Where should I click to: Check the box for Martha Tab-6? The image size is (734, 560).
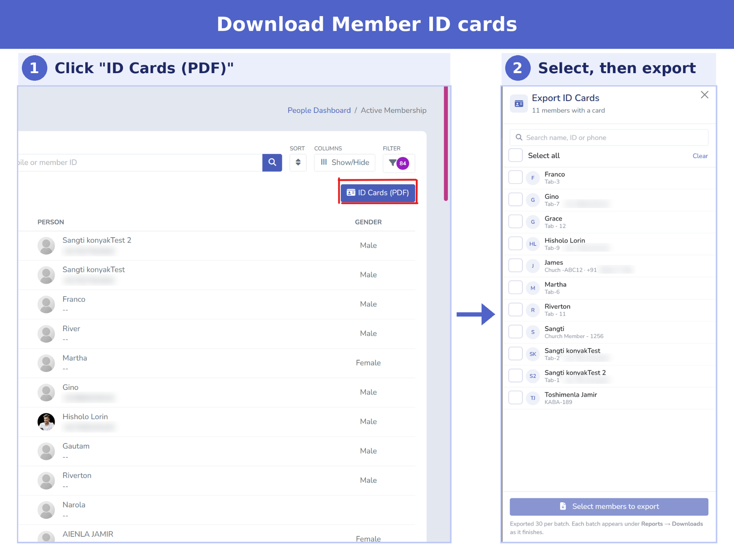tap(515, 287)
